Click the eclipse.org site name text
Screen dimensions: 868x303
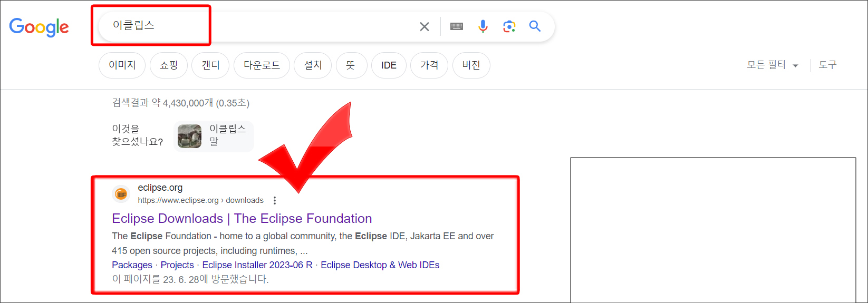(160, 188)
